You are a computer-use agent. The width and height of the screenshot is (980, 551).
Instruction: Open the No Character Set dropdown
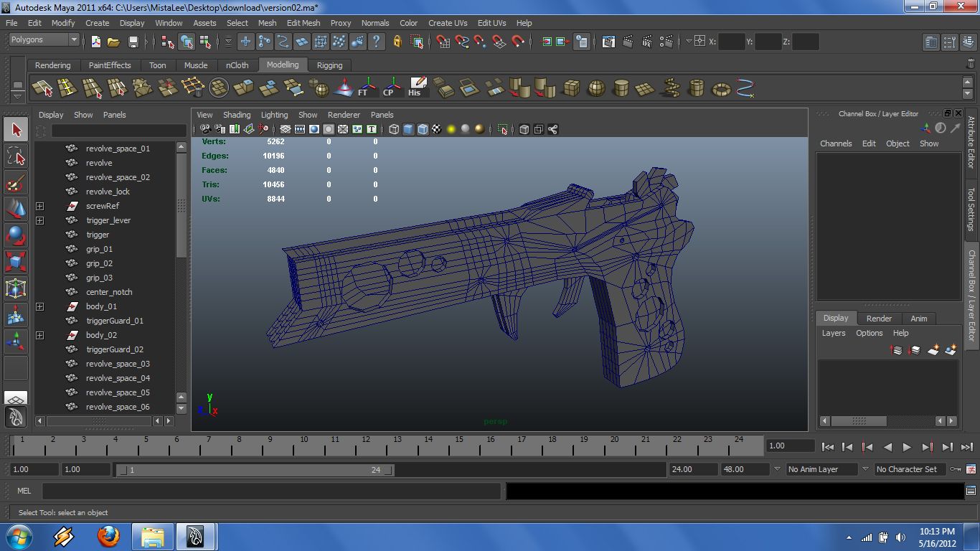pos(910,468)
